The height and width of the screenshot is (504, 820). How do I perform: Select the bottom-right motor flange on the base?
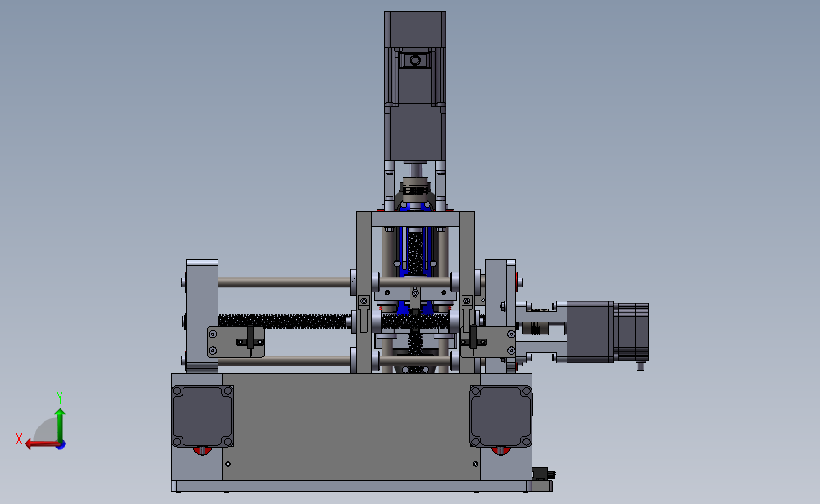501,416
